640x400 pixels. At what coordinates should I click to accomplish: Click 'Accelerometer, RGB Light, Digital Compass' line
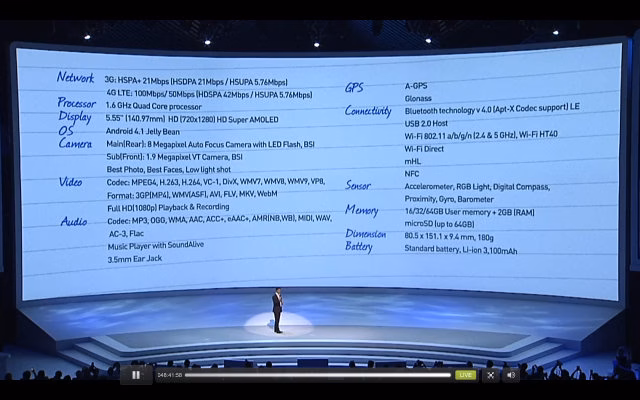[477, 187]
